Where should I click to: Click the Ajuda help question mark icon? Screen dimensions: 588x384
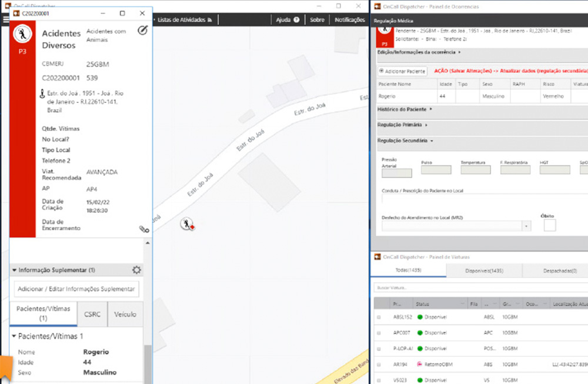click(296, 19)
